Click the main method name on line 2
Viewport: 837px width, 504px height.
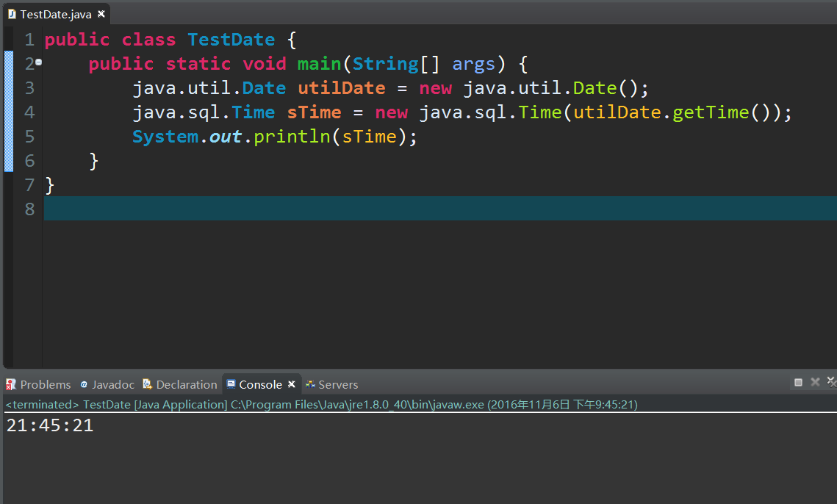(319, 64)
